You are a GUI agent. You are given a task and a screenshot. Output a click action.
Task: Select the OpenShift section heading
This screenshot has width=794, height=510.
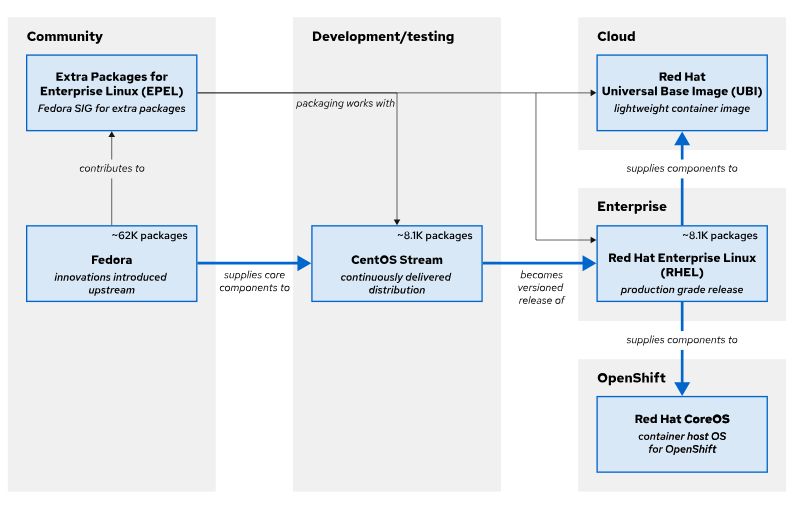(632, 379)
